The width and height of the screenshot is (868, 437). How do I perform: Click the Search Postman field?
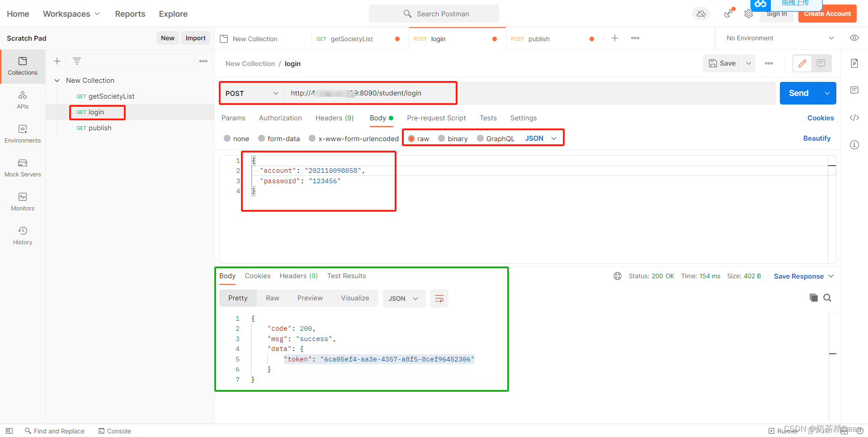pyautogui.click(x=434, y=14)
